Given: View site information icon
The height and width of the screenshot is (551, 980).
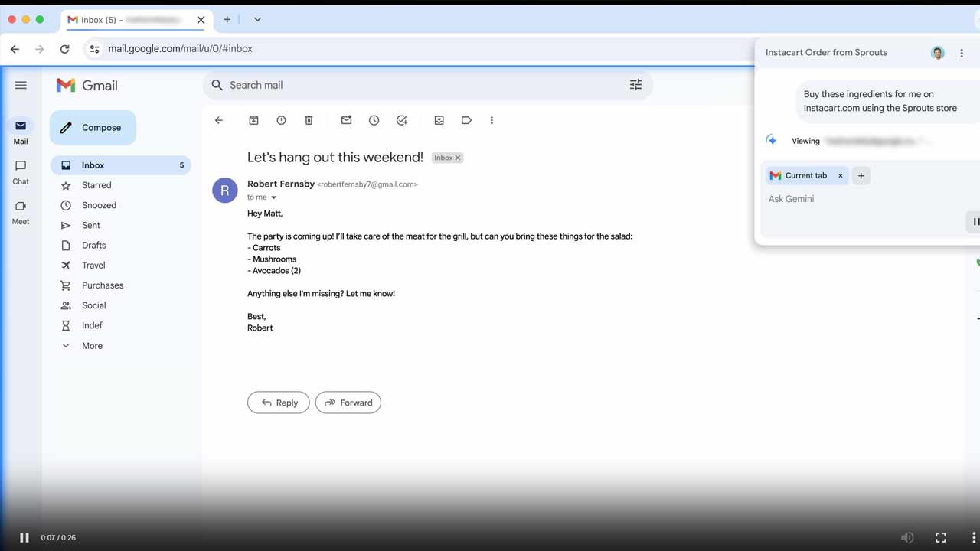Looking at the screenshot, I should pyautogui.click(x=94, y=49).
